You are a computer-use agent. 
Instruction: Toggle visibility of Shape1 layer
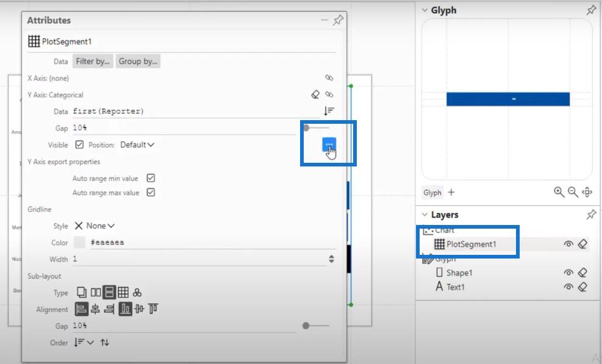click(568, 273)
